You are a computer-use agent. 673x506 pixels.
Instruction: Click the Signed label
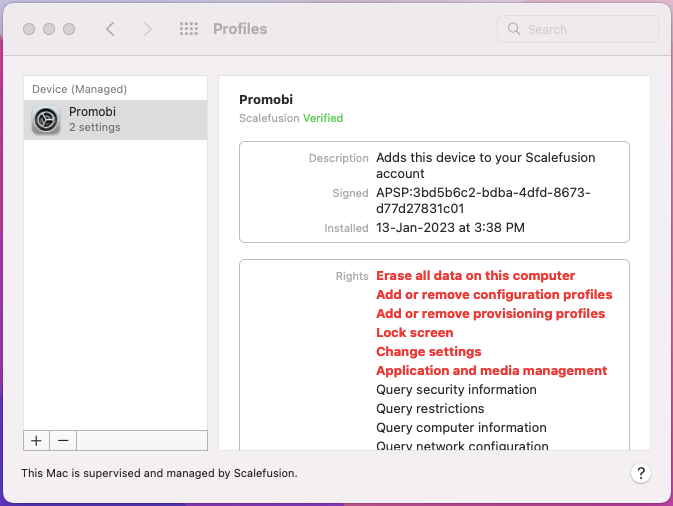[350, 193]
